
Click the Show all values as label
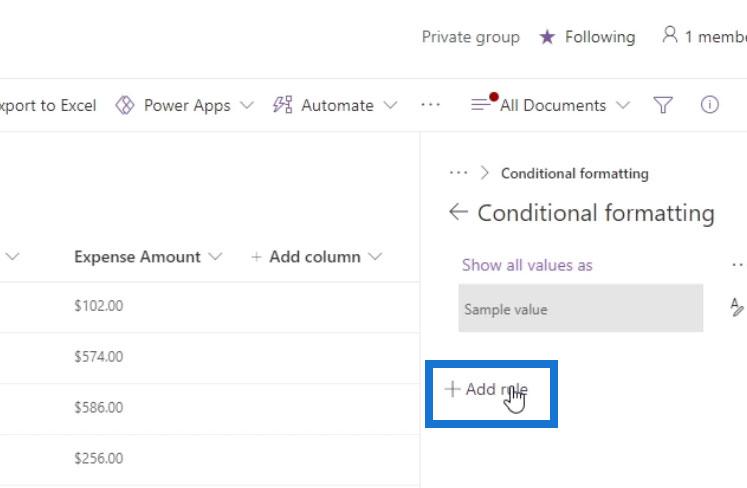(527, 265)
